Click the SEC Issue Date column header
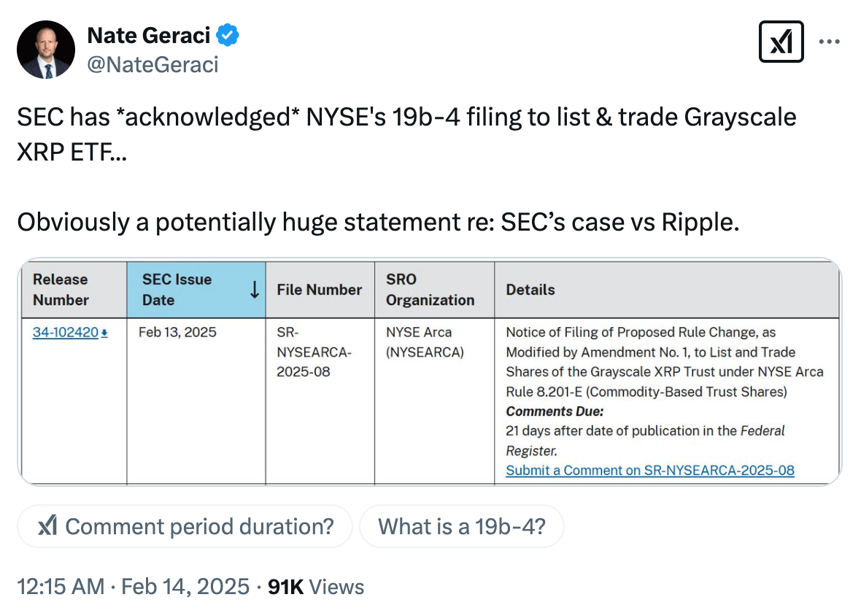The height and width of the screenshot is (616, 861). (x=177, y=290)
